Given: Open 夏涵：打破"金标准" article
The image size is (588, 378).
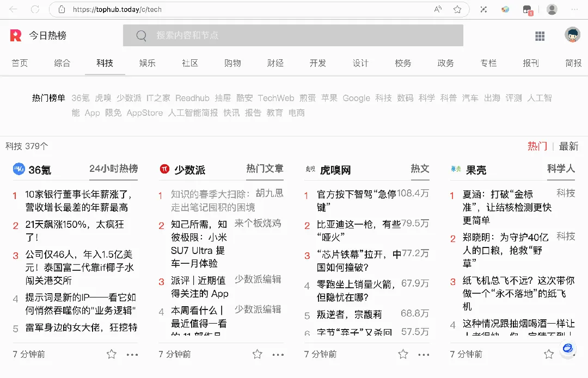Looking at the screenshot, I should (x=507, y=207).
